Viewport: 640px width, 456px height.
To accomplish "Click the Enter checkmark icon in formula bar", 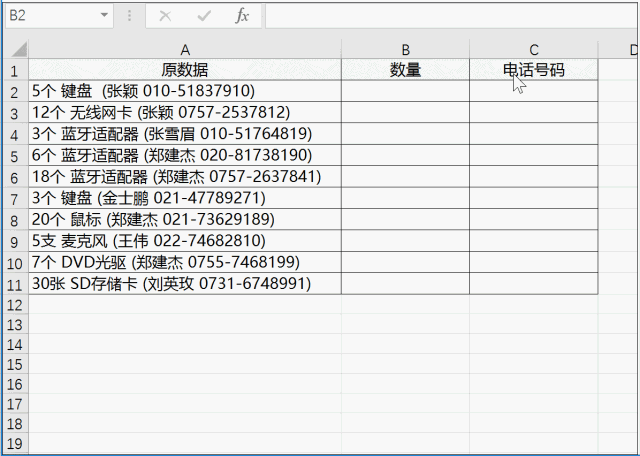I will [204, 16].
